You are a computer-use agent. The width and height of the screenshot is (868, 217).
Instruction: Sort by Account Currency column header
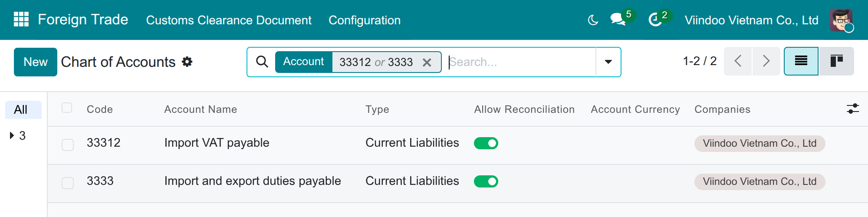tap(635, 109)
